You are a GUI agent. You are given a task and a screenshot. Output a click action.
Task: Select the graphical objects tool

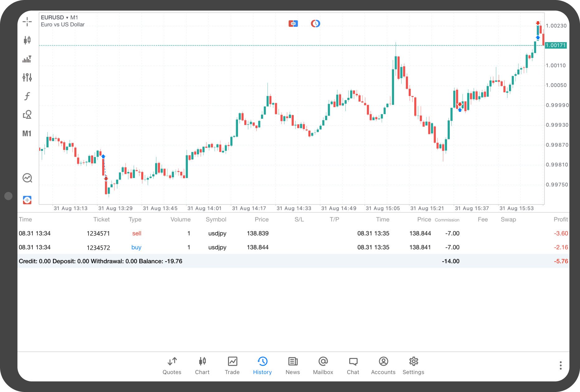[27, 114]
